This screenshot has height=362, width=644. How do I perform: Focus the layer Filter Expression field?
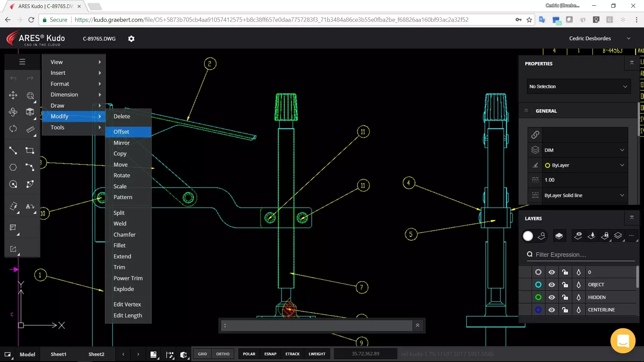(x=581, y=255)
